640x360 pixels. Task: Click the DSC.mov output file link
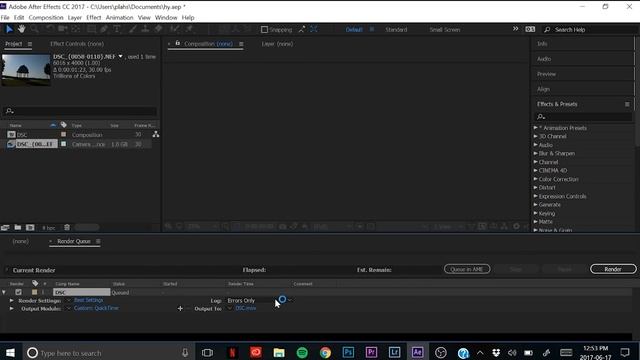point(246,308)
